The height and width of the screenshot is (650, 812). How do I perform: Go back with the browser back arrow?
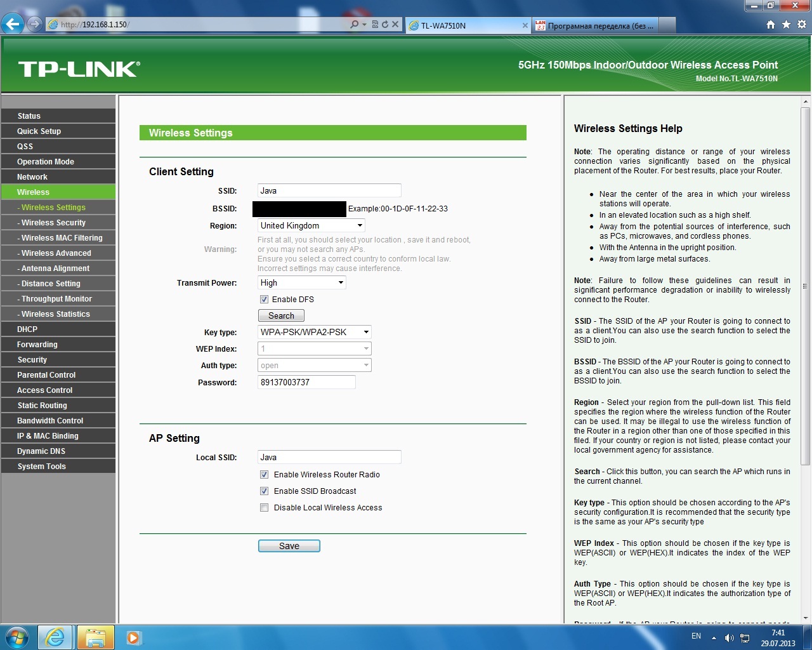(x=13, y=24)
